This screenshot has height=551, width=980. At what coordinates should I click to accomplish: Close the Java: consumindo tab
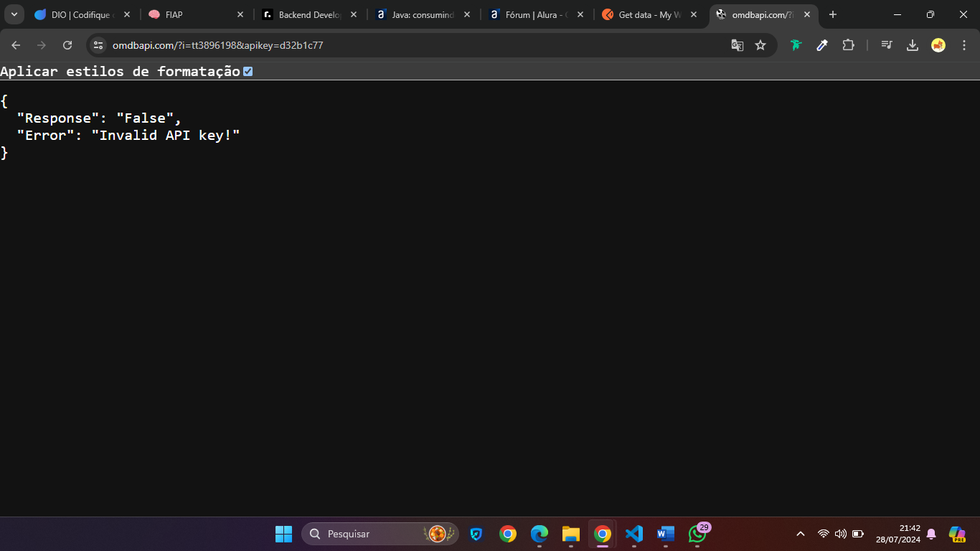tap(467, 14)
